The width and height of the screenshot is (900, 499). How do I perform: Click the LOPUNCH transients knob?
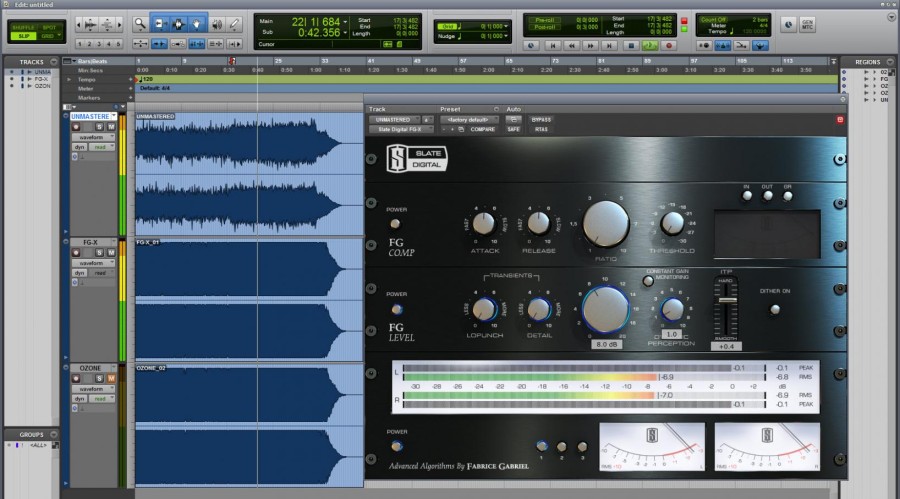click(485, 310)
